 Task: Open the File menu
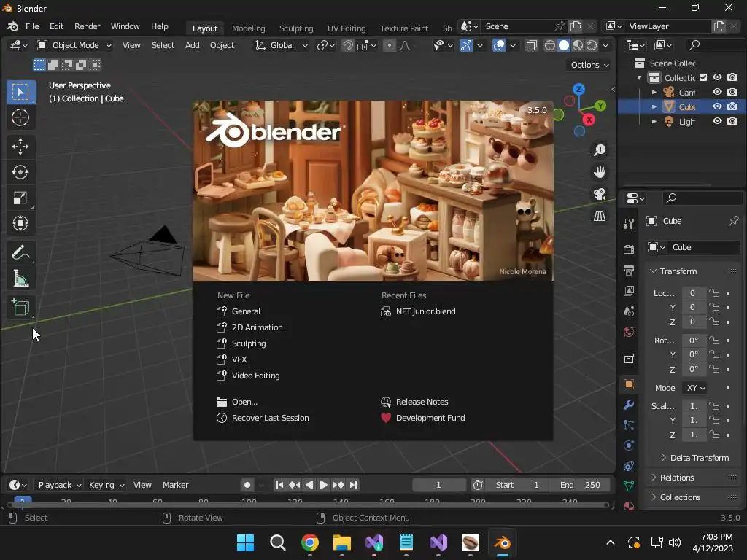[32, 26]
